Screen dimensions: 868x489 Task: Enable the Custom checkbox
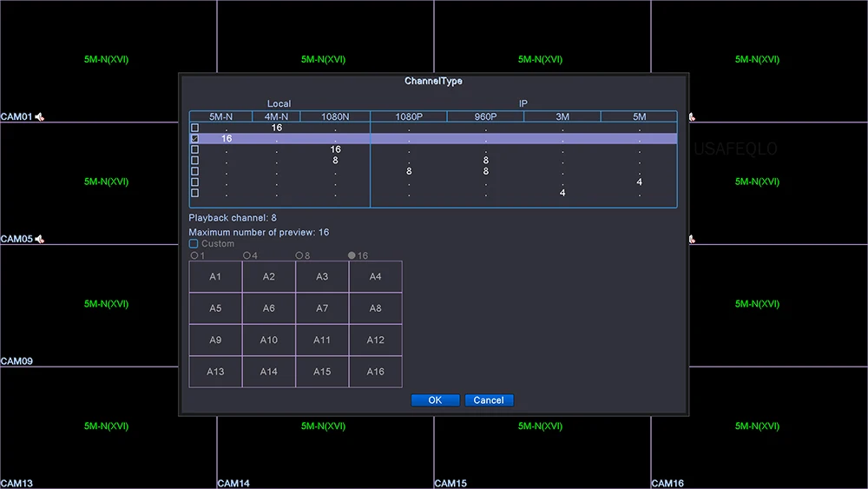pos(194,244)
